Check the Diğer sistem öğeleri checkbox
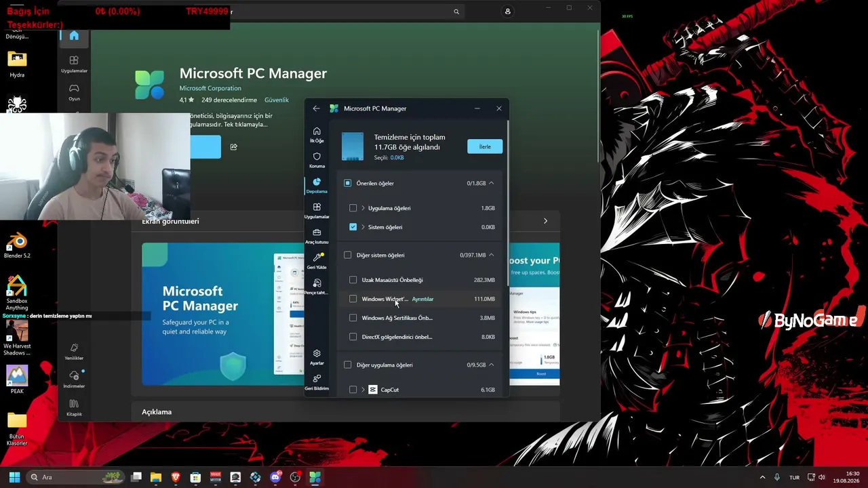This screenshot has width=868, height=488. (348, 255)
